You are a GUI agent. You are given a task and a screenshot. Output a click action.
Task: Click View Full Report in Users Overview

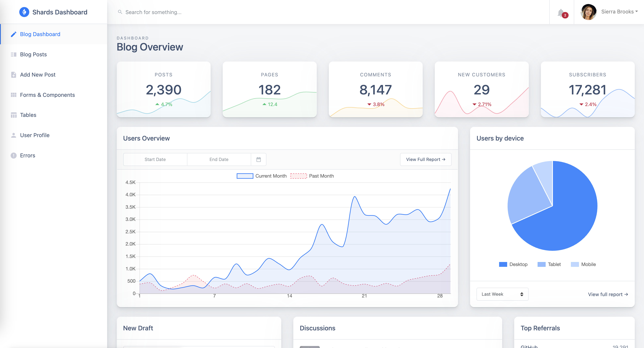(x=426, y=159)
